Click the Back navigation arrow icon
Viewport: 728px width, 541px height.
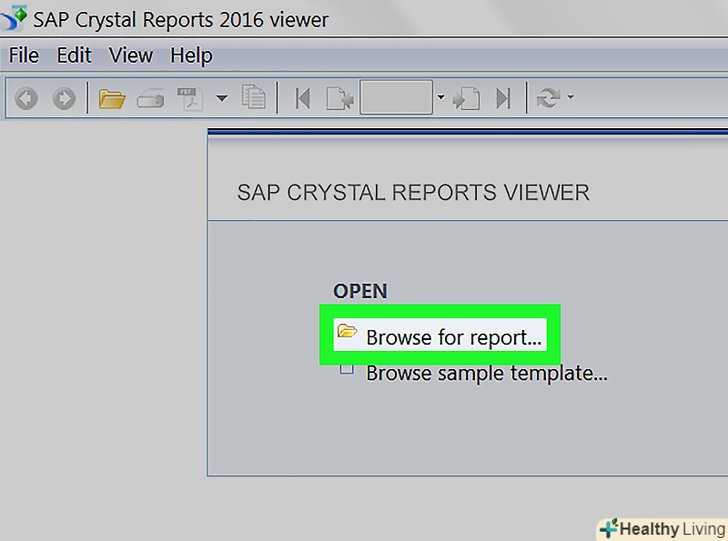(x=26, y=98)
